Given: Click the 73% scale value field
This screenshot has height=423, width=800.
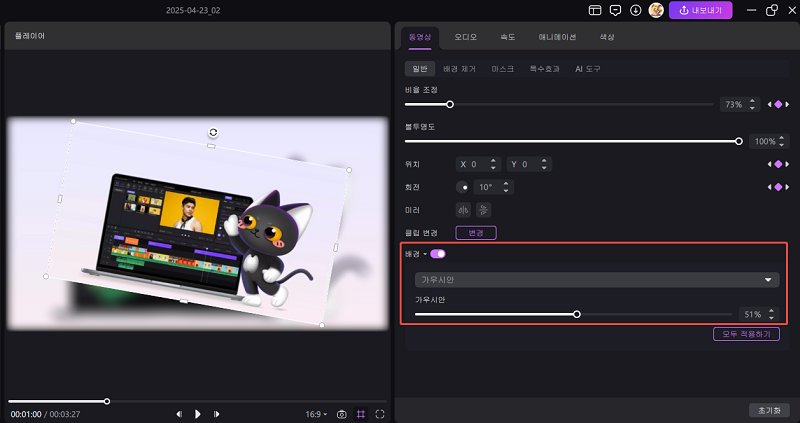Looking at the screenshot, I should pyautogui.click(x=734, y=105).
